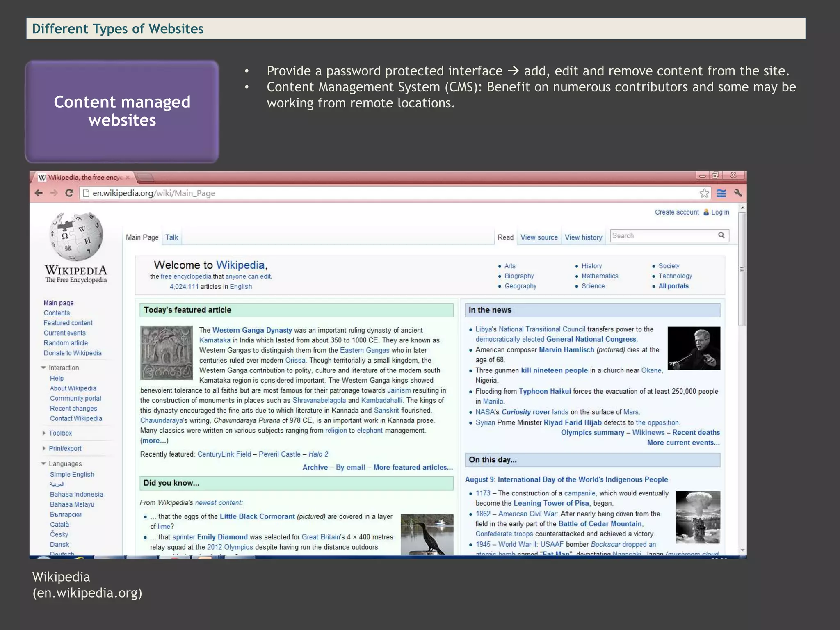The width and height of the screenshot is (840, 630).
Task: Click the browser forward arrow
Action: click(x=54, y=193)
